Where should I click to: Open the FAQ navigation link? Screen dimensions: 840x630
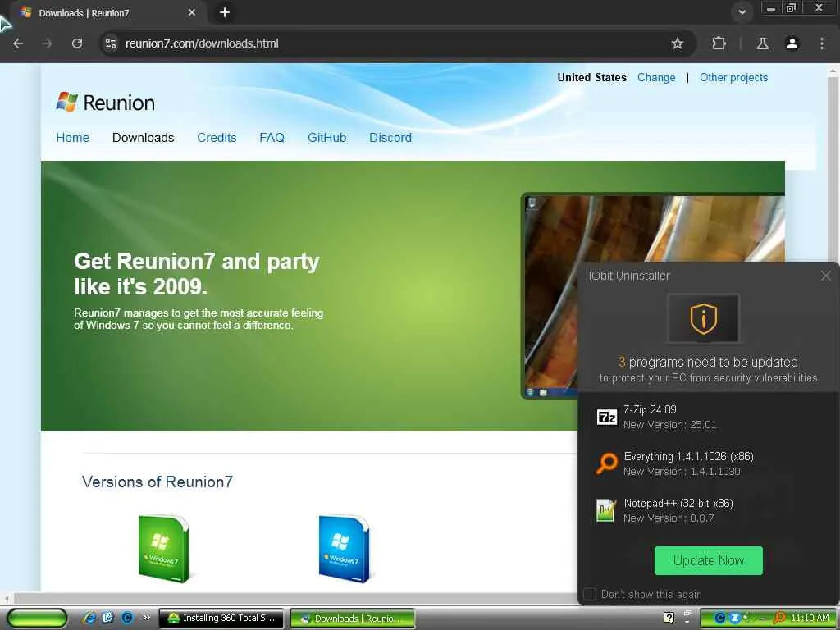(x=272, y=138)
